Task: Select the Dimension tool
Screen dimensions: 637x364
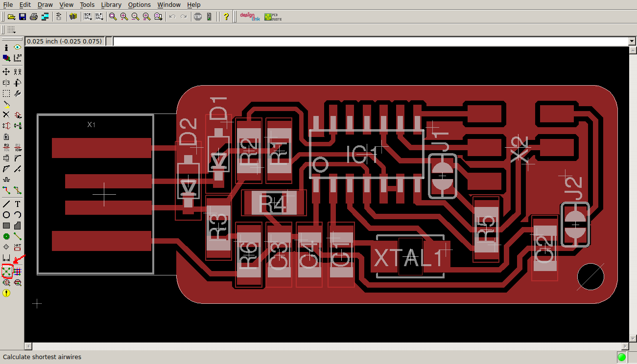Action: click(6, 258)
